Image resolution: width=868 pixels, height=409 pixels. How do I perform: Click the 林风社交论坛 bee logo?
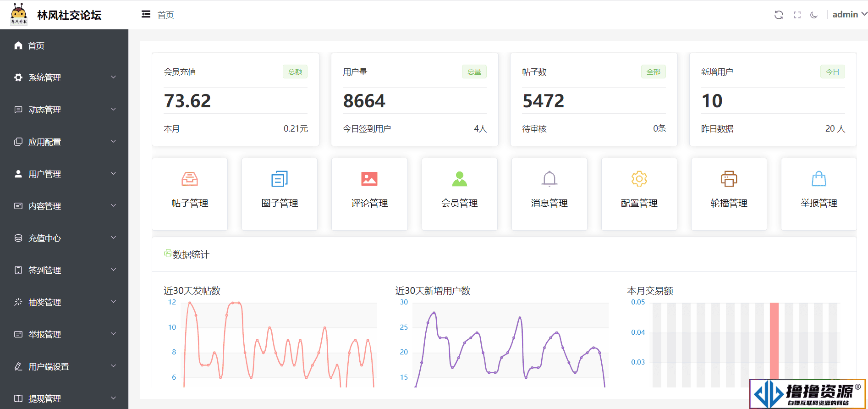[x=19, y=14]
